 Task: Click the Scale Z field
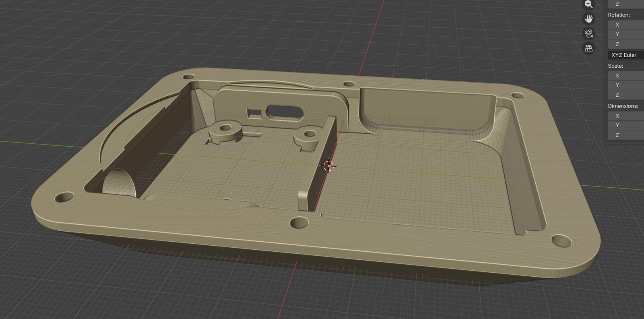[x=625, y=95]
